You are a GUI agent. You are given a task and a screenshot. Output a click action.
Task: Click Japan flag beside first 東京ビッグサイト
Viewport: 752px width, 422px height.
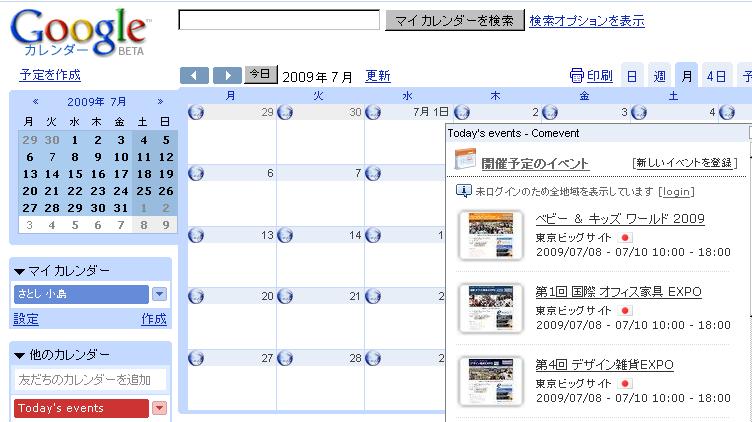(x=625, y=237)
